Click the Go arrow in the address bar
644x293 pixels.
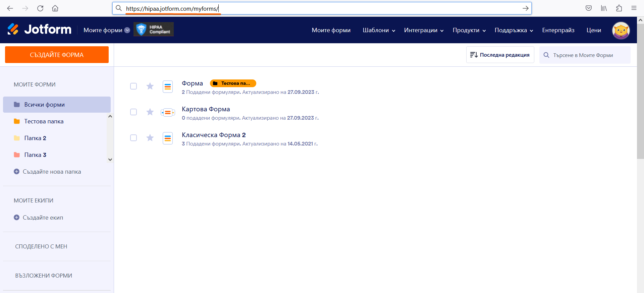coord(525,8)
